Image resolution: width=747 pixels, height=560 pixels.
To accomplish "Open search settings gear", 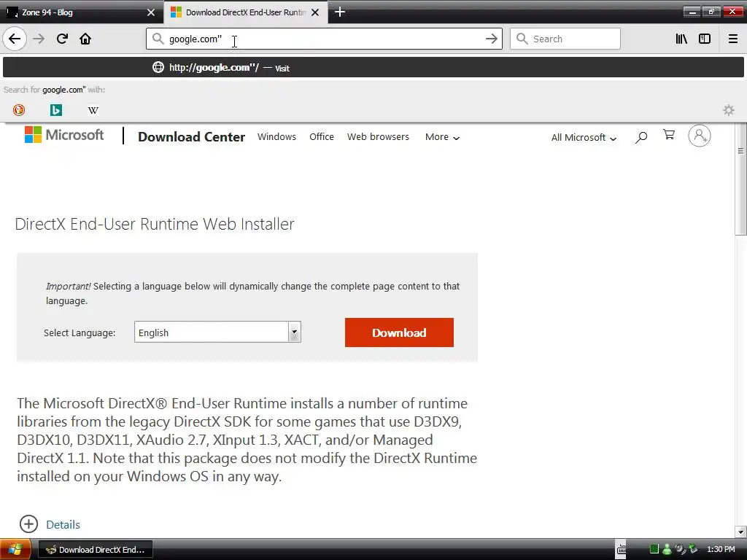I will click(x=729, y=110).
